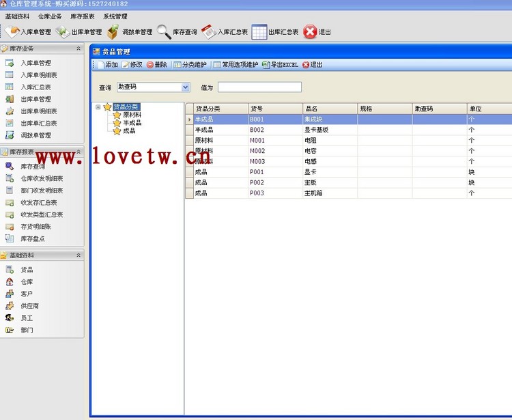Select the 主板 product name cell
Viewport: 512px width, 420px height.
click(330, 182)
